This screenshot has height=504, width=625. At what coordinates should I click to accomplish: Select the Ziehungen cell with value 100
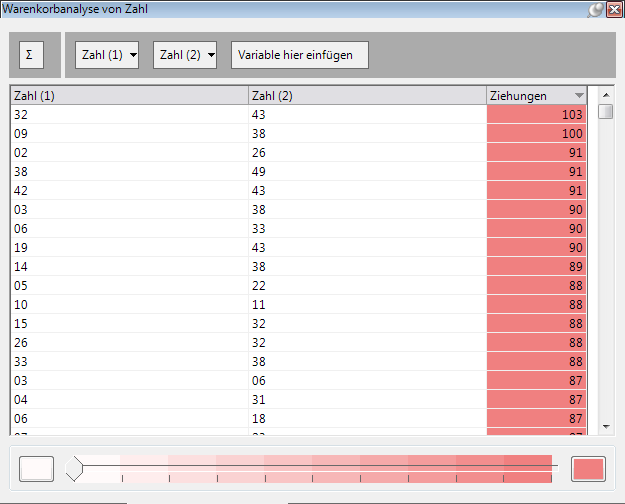click(x=537, y=134)
